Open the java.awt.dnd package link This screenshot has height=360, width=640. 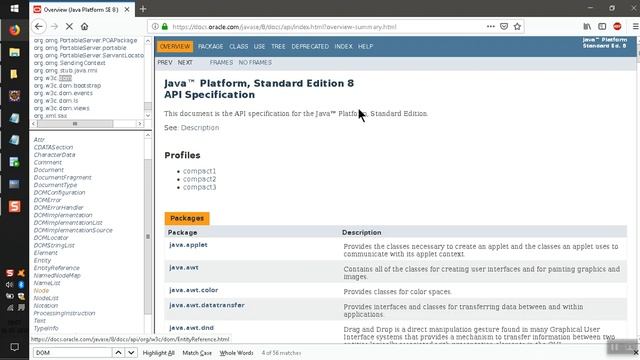click(191, 328)
